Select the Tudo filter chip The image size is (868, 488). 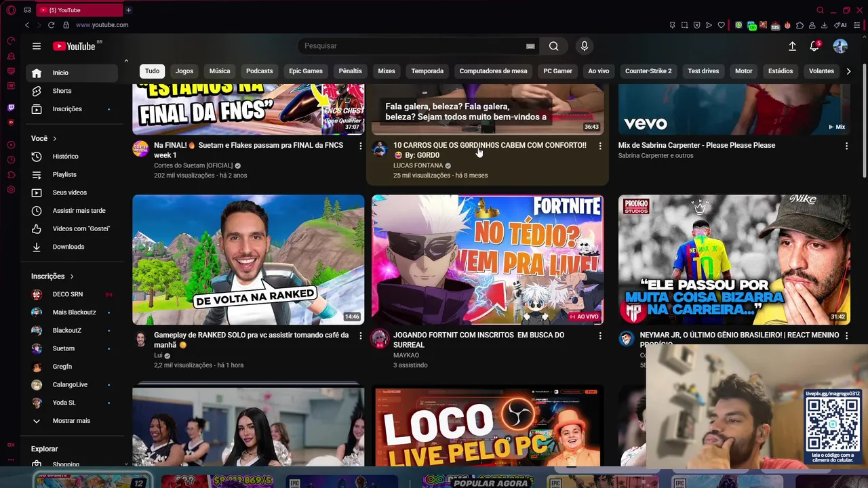(152, 71)
